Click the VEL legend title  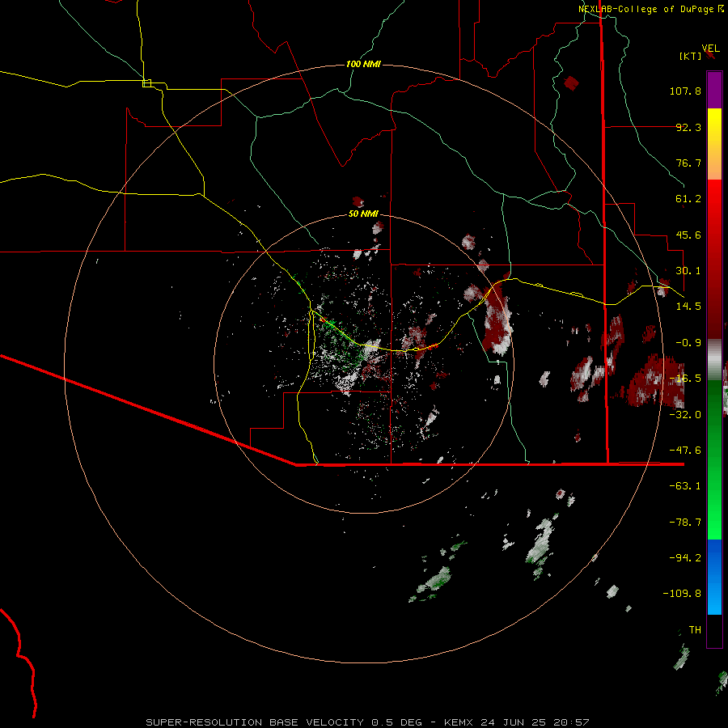(x=710, y=49)
